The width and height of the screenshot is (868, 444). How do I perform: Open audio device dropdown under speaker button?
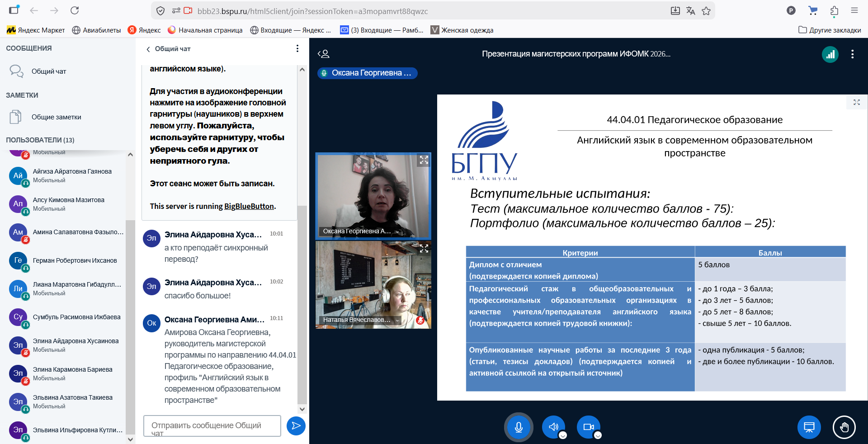pyautogui.click(x=563, y=435)
